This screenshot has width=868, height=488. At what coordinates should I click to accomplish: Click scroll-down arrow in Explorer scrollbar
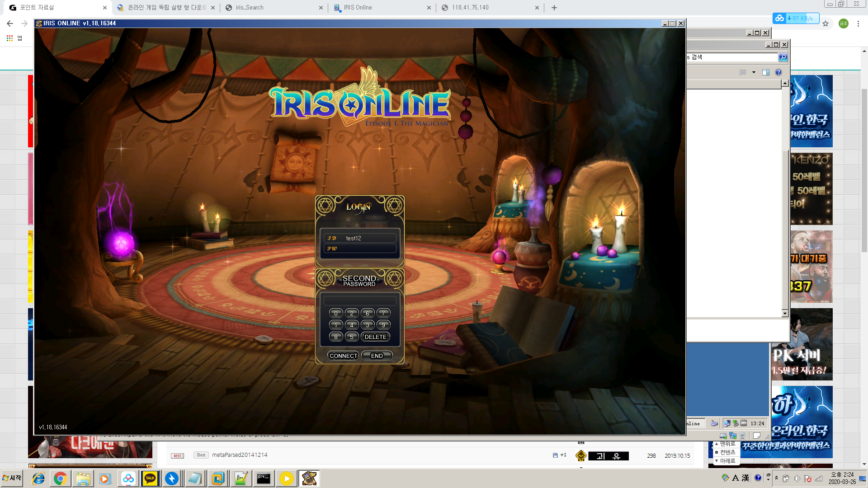tap(785, 313)
